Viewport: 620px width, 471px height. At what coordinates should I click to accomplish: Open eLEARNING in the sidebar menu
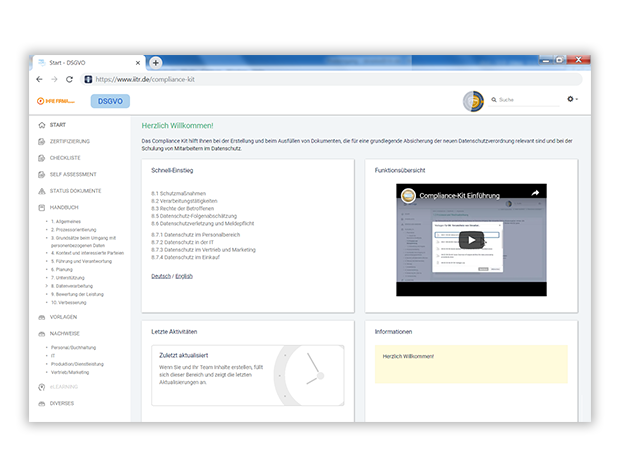coord(64,387)
